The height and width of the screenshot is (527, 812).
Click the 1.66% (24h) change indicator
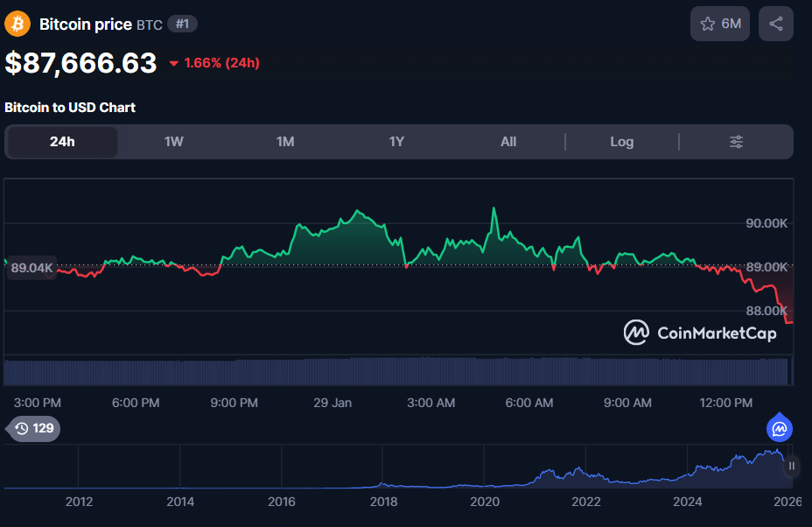click(x=214, y=63)
